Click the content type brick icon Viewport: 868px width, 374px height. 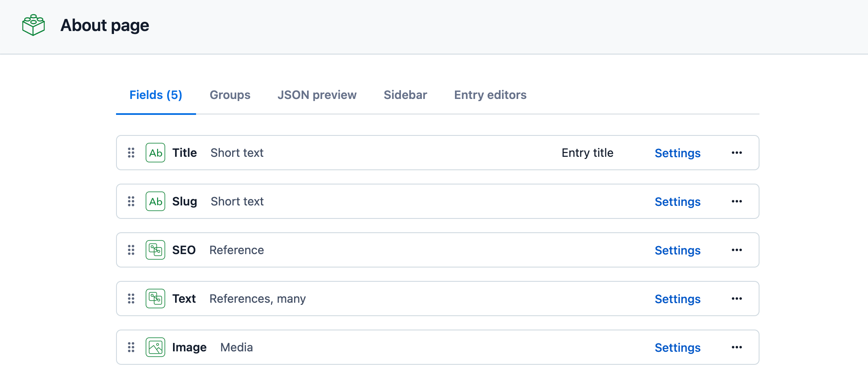tap(34, 25)
